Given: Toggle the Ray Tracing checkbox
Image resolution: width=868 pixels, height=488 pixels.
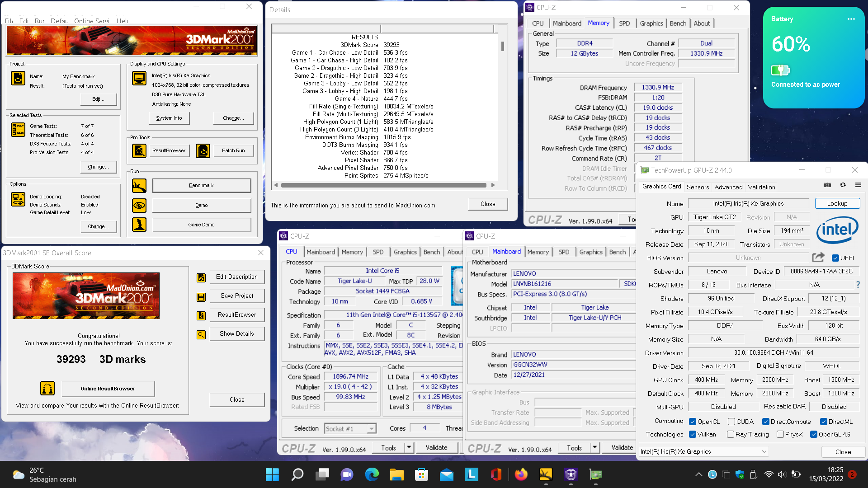Looking at the screenshot, I should tap(731, 434).
